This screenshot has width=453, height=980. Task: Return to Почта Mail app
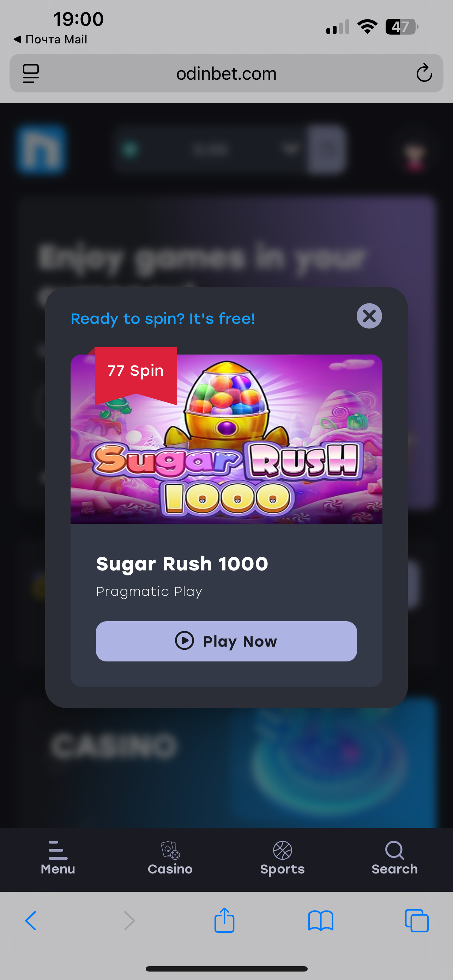[x=50, y=39]
